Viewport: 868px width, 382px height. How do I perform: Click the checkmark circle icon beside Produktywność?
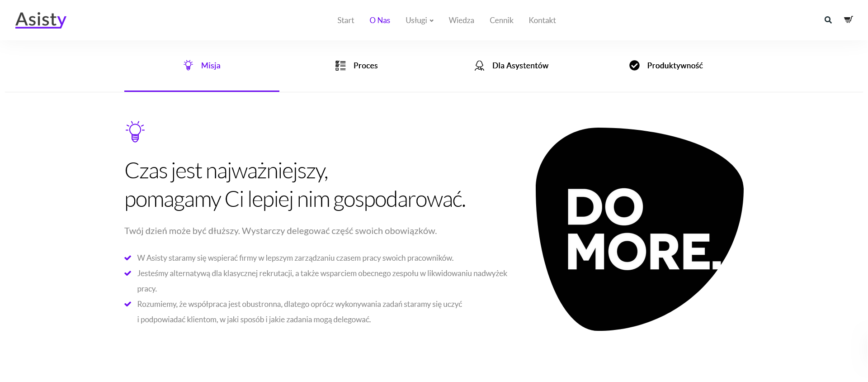click(634, 66)
